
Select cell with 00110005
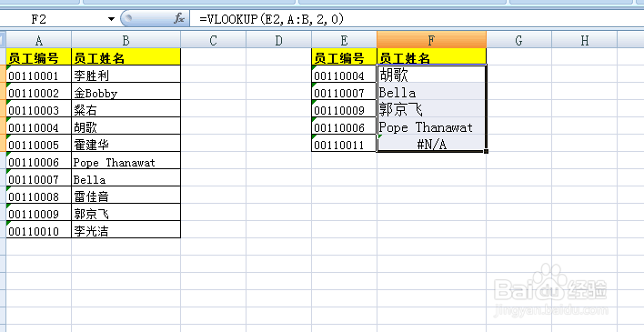(x=38, y=143)
